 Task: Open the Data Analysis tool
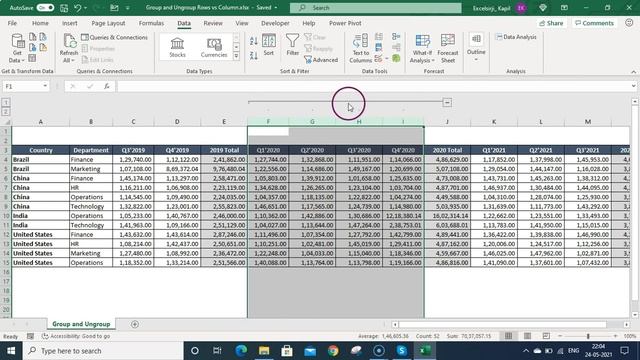click(x=516, y=37)
